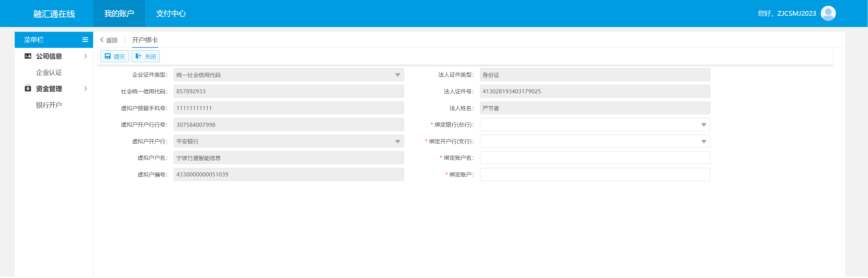Click the 资金管理 wallet icon
Viewport: 868px width, 278px height.
pyautogui.click(x=28, y=89)
